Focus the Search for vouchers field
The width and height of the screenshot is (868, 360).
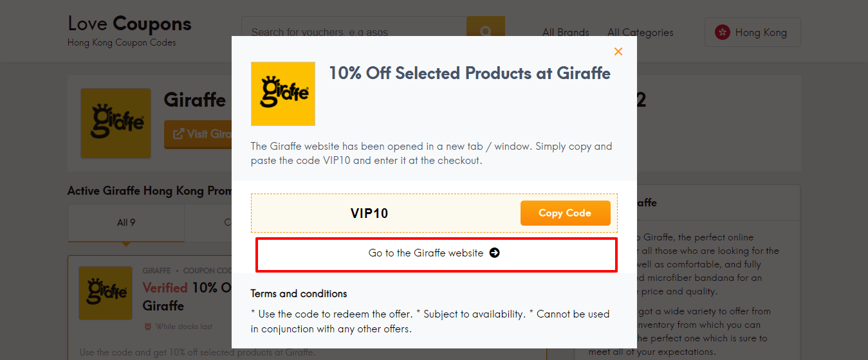(354, 32)
